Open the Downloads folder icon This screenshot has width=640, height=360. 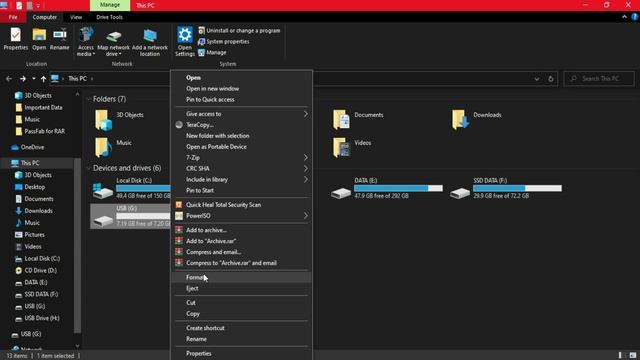click(460, 120)
